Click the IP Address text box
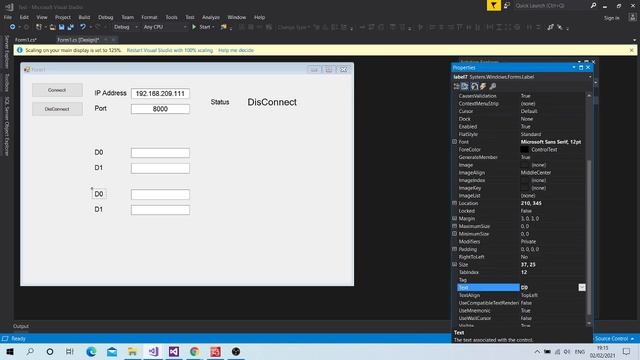This screenshot has height=360, width=640. click(x=160, y=93)
